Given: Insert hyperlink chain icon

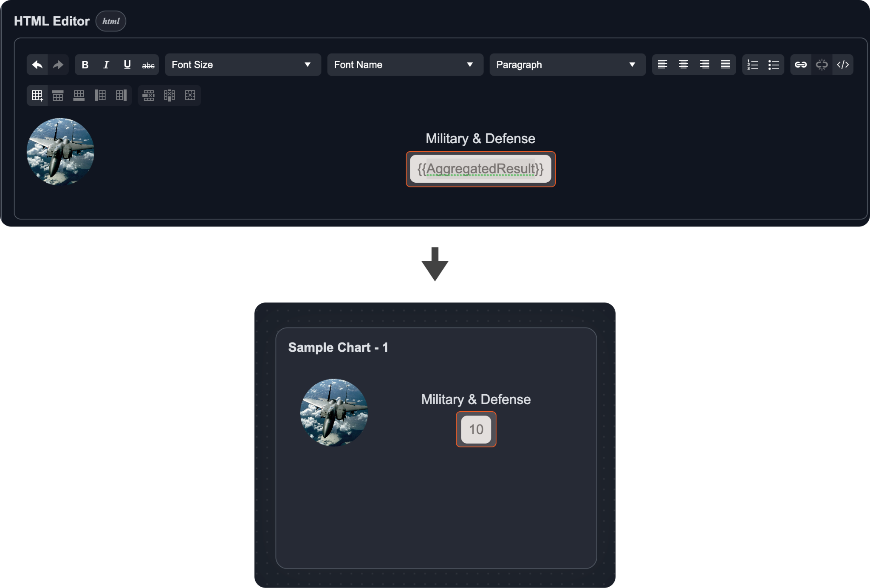Looking at the screenshot, I should [800, 65].
